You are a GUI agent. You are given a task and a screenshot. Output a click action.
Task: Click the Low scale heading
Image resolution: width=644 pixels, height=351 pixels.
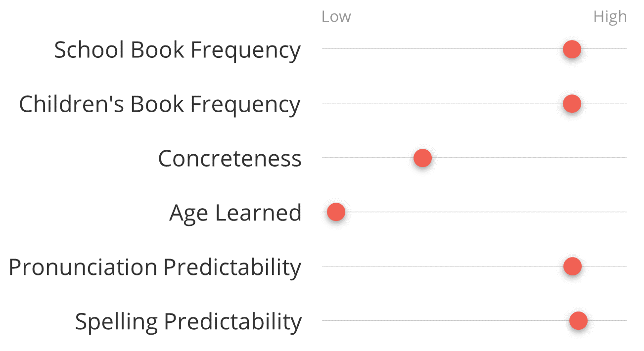pos(336,17)
